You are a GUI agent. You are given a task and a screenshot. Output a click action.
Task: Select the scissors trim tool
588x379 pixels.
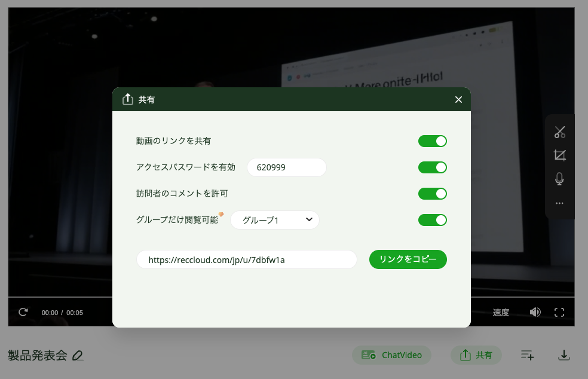tap(559, 132)
